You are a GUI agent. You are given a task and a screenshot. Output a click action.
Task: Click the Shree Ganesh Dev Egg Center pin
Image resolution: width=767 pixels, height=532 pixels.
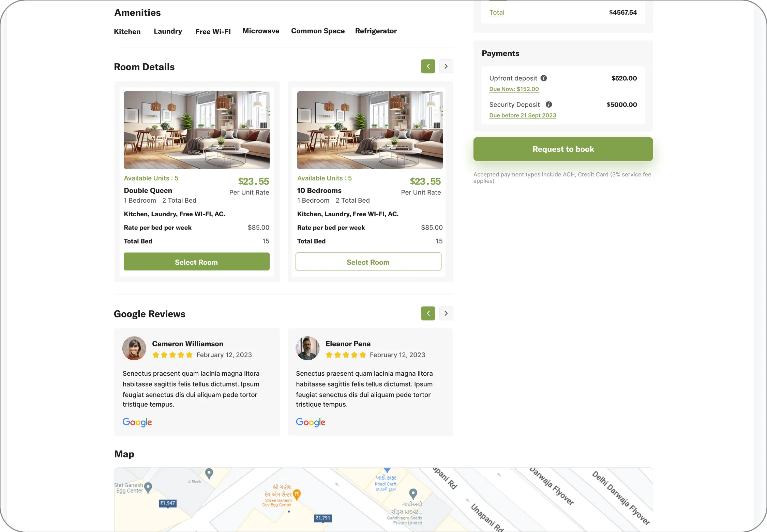coord(297,495)
